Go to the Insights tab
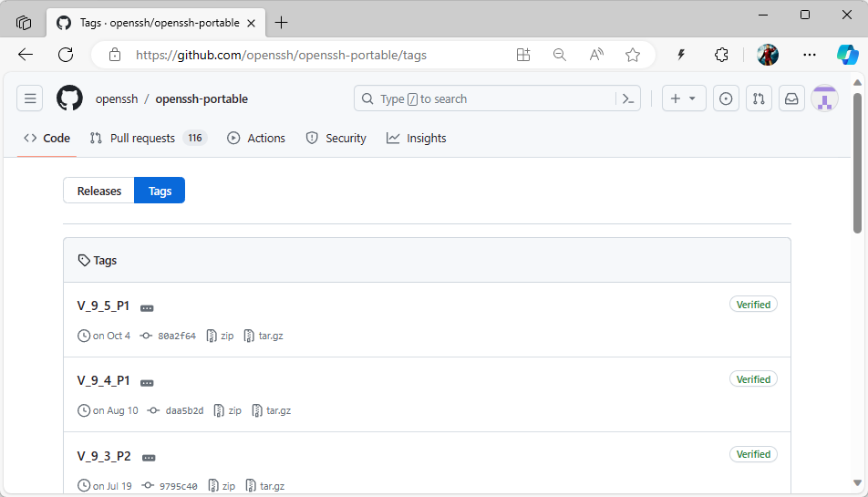Viewport: 868px width, 497px height. click(x=417, y=139)
